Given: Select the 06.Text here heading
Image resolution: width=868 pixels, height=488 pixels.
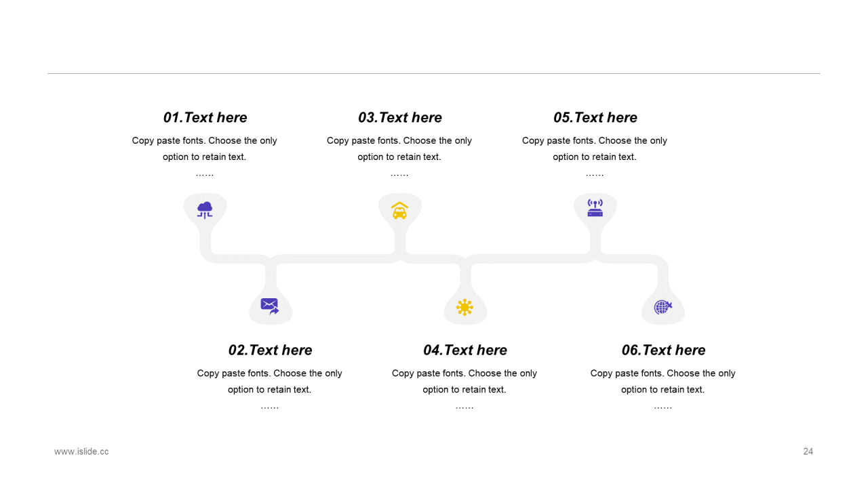Looking at the screenshot, I should (663, 350).
